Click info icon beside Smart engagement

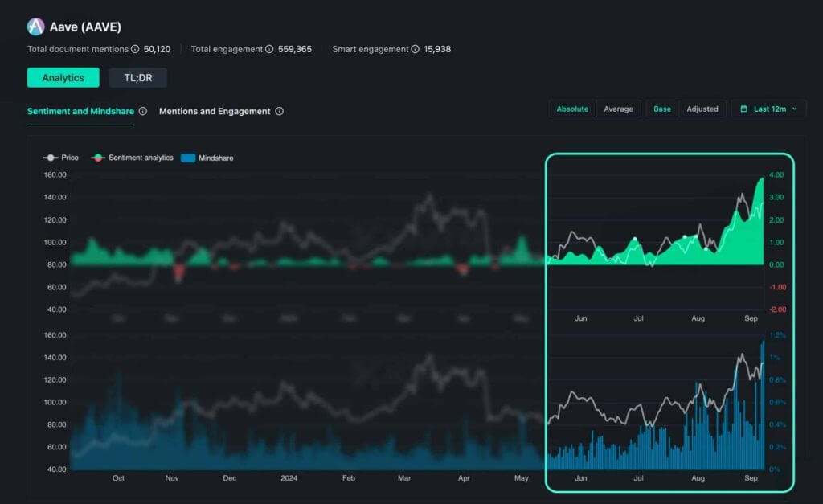(415, 49)
